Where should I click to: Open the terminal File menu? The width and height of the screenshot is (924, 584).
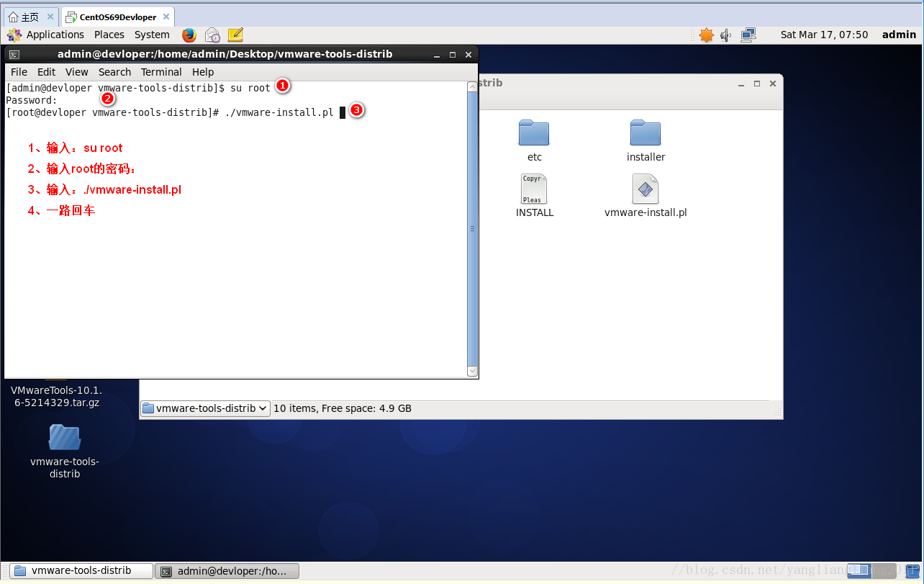(19, 72)
